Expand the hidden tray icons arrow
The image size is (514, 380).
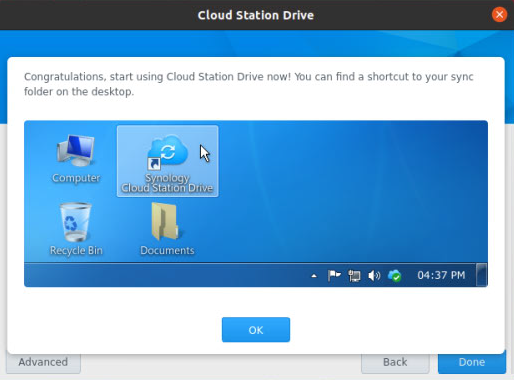(314, 276)
